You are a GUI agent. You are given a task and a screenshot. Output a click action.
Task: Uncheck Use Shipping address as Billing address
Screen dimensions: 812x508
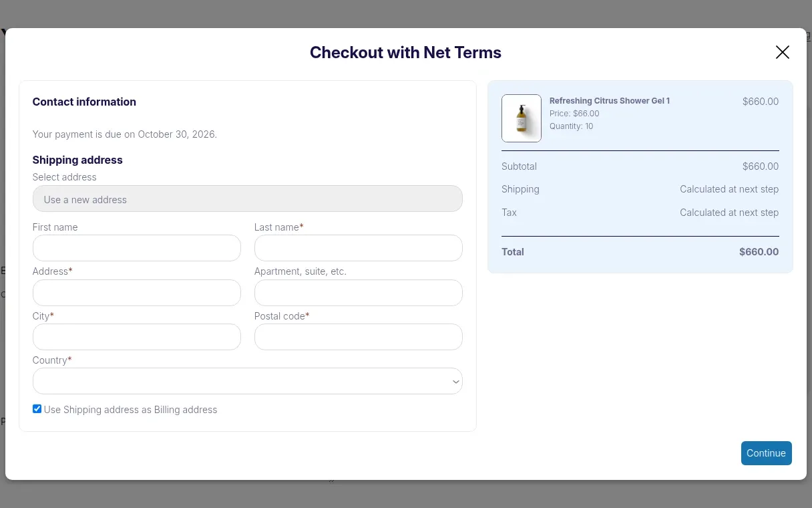coord(37,409)
